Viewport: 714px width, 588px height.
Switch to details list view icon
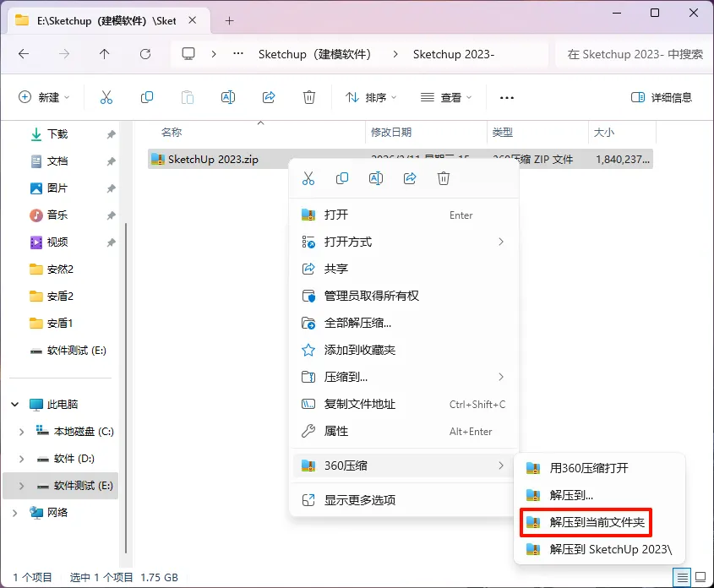[x=682, y=578]
